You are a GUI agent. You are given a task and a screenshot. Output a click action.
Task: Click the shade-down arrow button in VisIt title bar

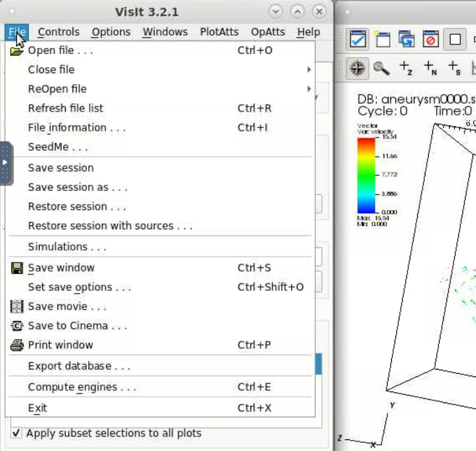276,12
